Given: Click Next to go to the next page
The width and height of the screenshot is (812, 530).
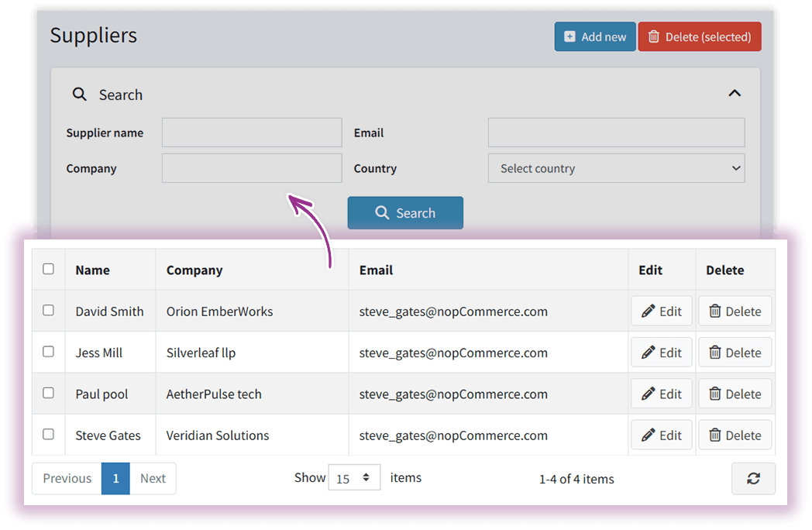Looking at the screenshot, I should coord(153,478).
